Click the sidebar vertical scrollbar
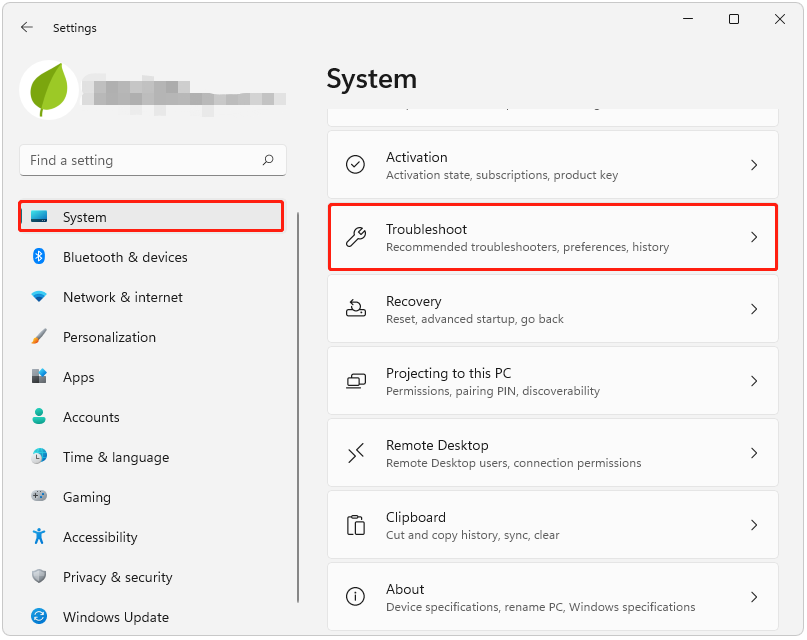807x640 pixels. pos(298,407)
